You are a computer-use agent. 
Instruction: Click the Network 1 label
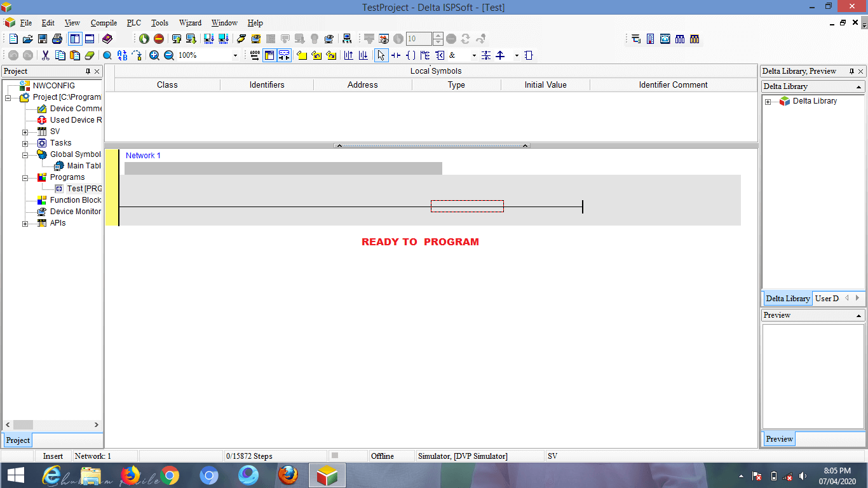[143, 156]
